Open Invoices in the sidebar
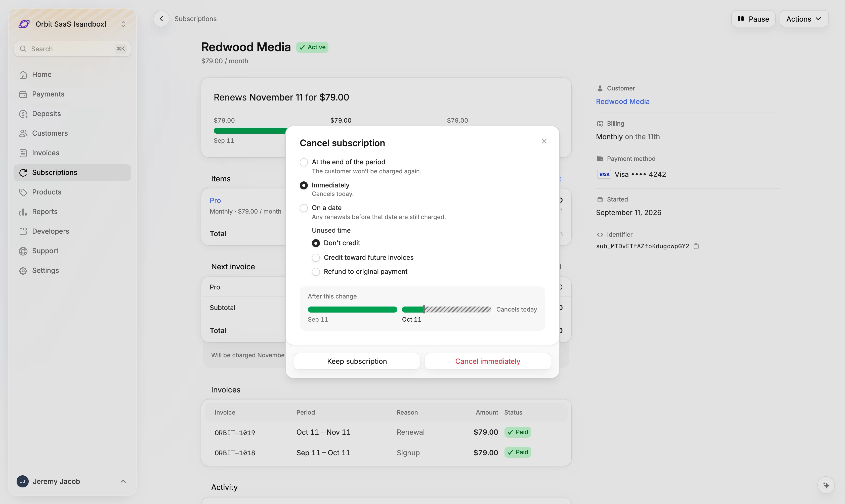This screenshot has width=845, height=504. pos(72,153)
